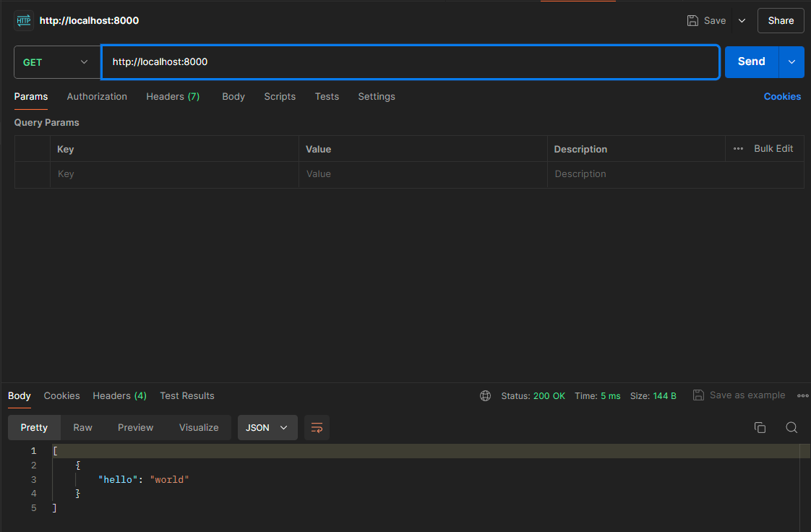Toggle line wrap in response body
811x532 pixels.
(x=317, y=428)
